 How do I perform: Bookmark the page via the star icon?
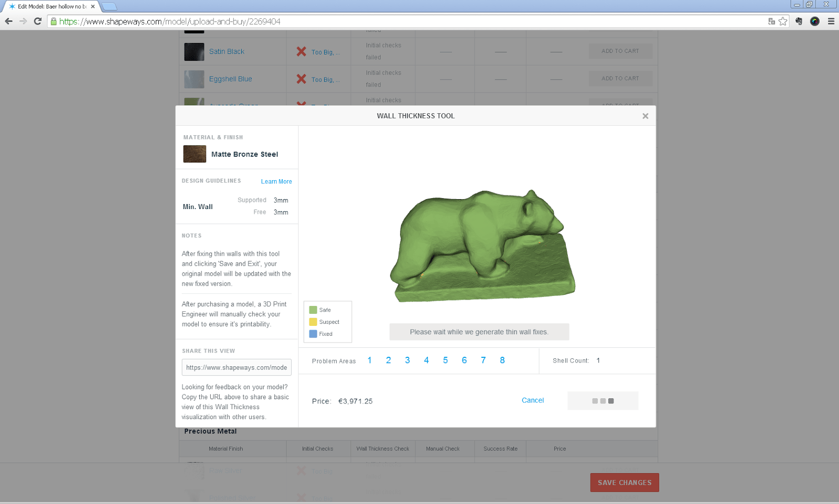tap(783, 21)
